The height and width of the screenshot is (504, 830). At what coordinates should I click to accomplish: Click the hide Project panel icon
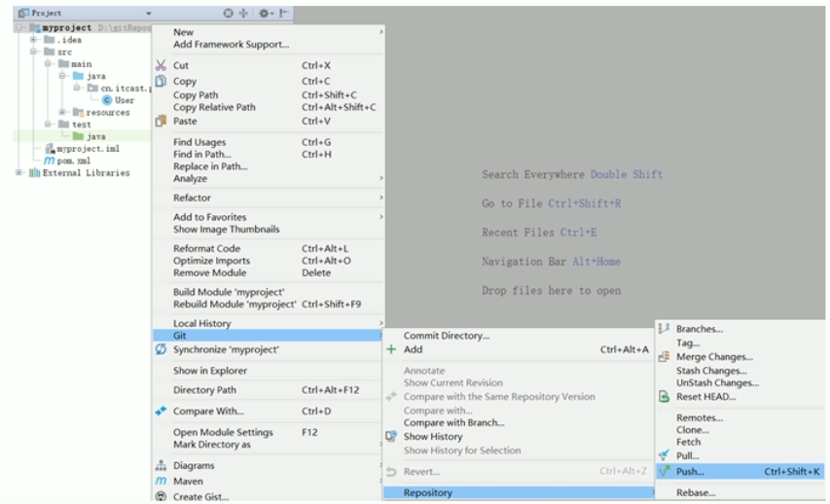tap(283, 14)
